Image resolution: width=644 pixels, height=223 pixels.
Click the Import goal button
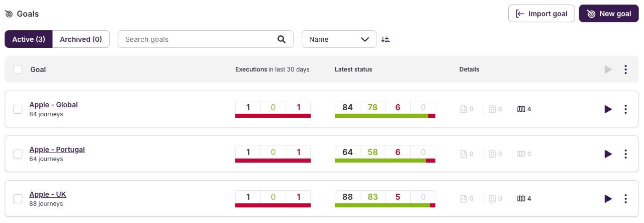pos(541,14)
